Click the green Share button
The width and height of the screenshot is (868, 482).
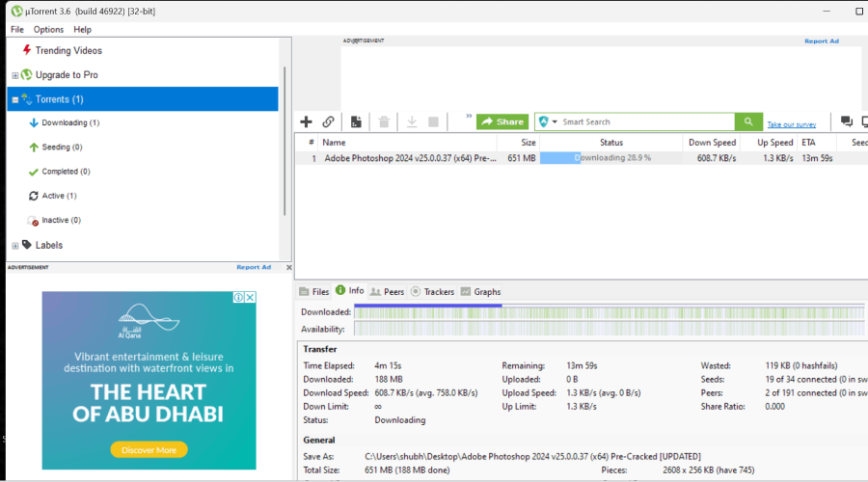pos(502,121)
